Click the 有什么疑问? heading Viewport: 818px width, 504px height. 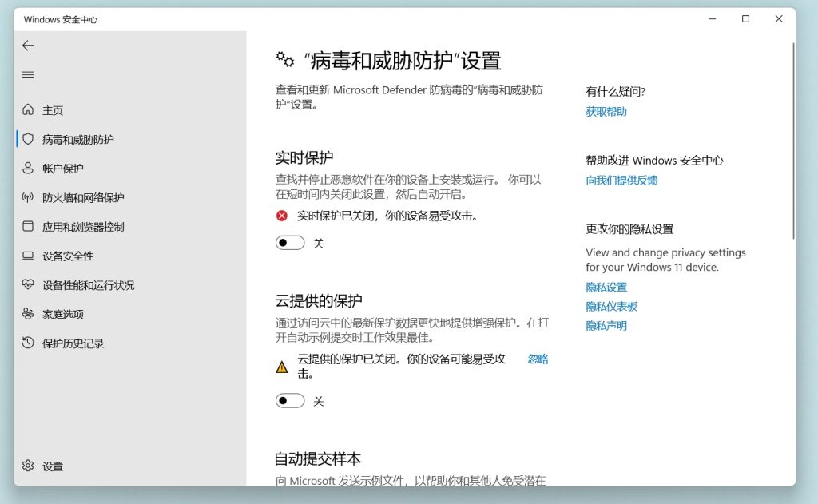pyautogui.click(x=616, y=92)
